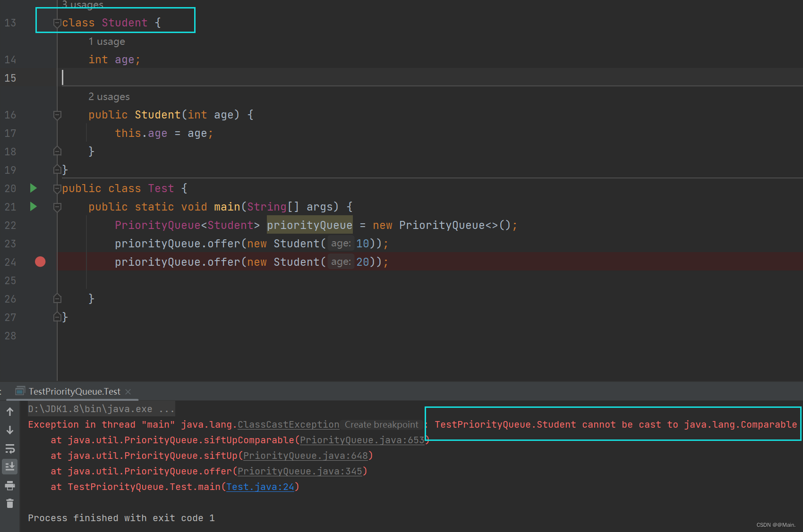Viewport: 803px width, 532px height.
Task: Remove the breakpoint on line 24
Action: 40,262
